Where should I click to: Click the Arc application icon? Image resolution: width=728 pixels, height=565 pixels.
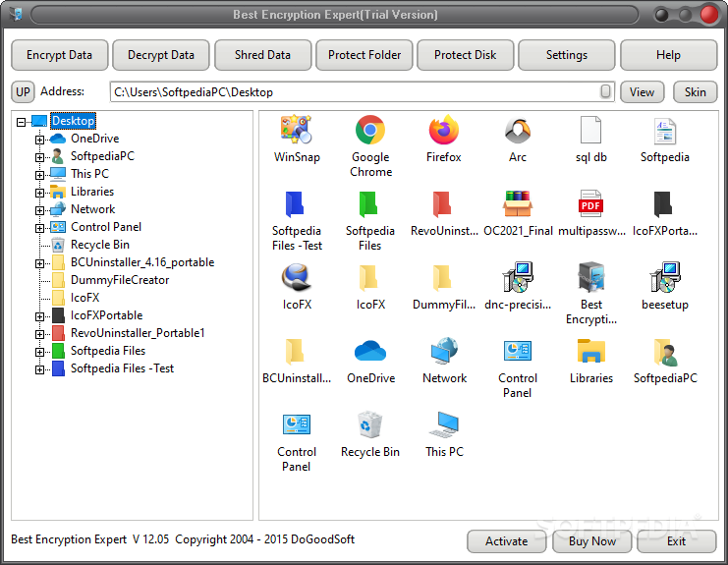coord(517,130)
